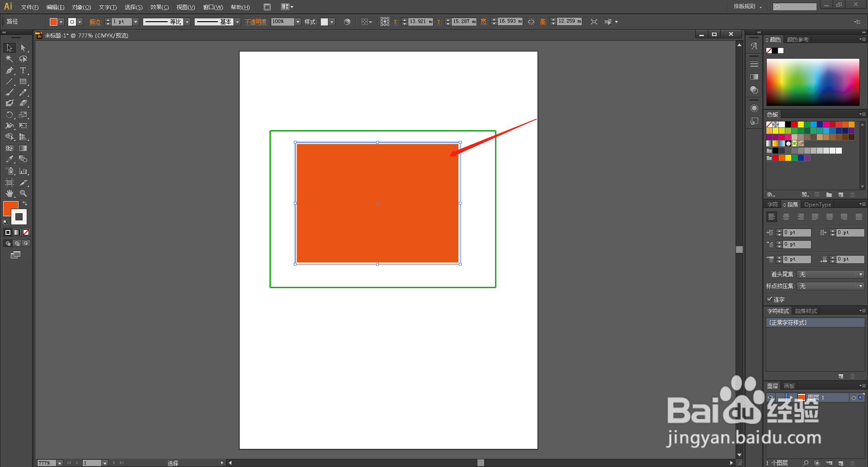Switch to the 颜色参考 tab
This screenshot has width=868, height=467.
(x=797, y=39)
